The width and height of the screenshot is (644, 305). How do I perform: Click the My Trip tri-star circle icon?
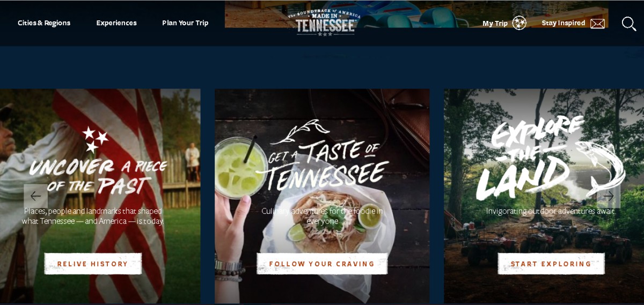point(519,23)
